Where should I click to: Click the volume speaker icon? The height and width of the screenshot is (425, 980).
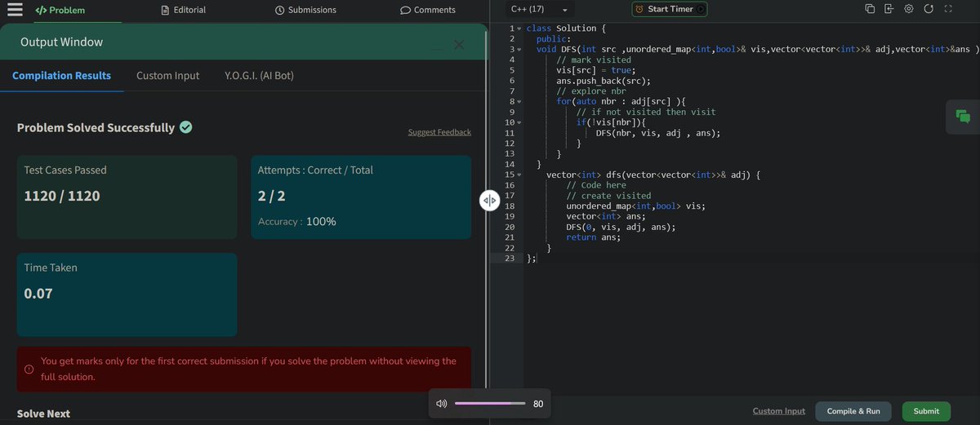tap(442, 404)
